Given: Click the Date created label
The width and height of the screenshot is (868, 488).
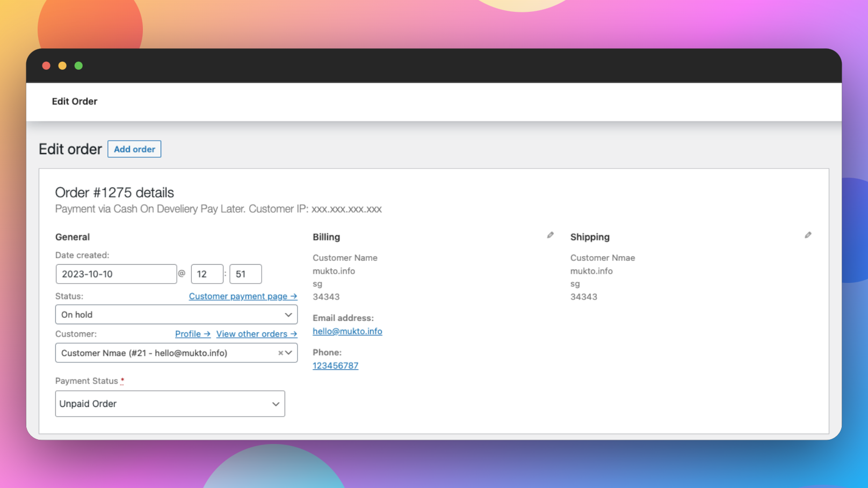Looking at the screenshot, I should click(82, 256).
